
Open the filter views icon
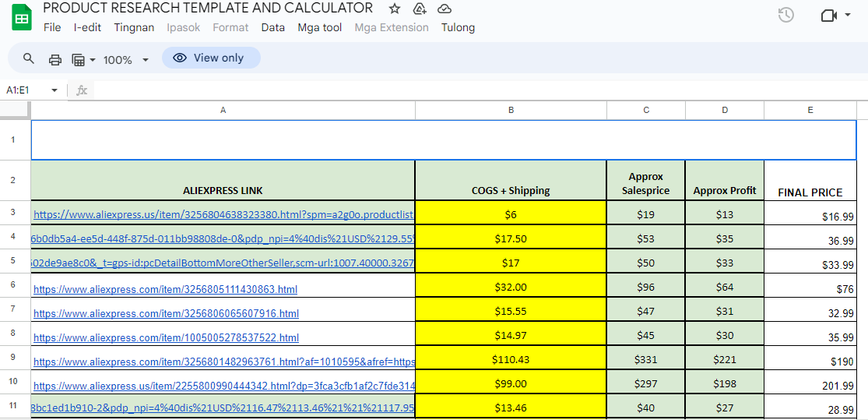(79, 60)
